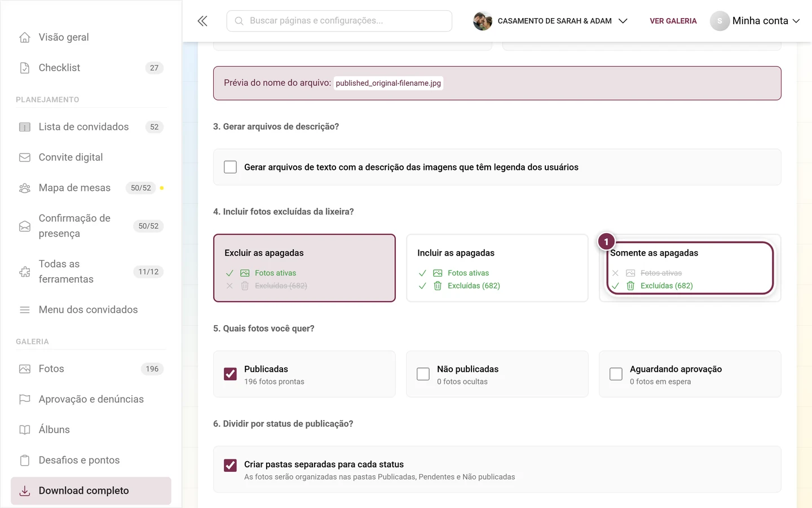Click the Fotos image icon in sidebar
Viewport: 812px width, 508px height.
point(25,369)
